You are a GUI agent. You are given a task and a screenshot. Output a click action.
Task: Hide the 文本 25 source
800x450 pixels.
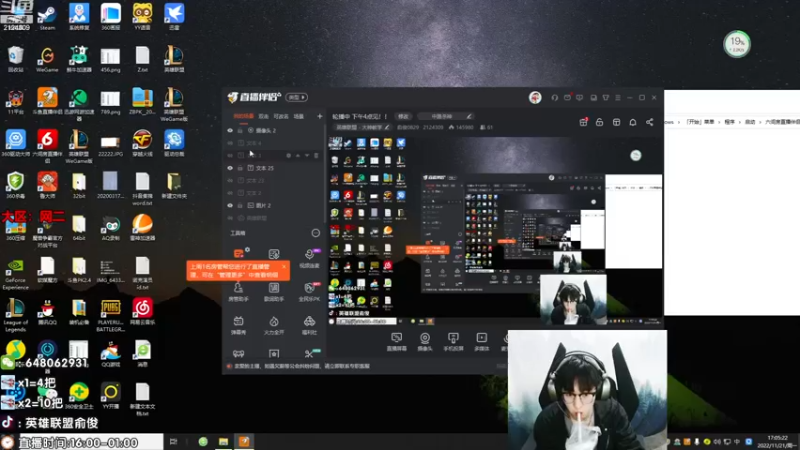pyautogui.click(x=230, y=168)
